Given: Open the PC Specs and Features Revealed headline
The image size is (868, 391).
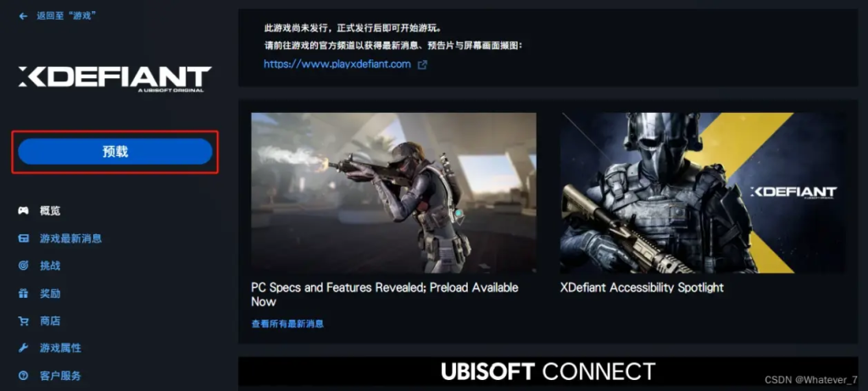Looking at the screenshot, I should pyautogui.click(x=385, y=294).
